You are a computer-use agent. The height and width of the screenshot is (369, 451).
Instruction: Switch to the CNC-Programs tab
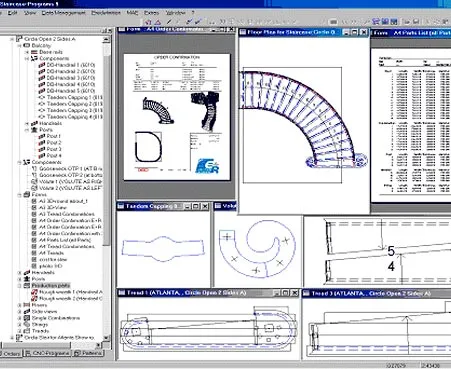48,353
